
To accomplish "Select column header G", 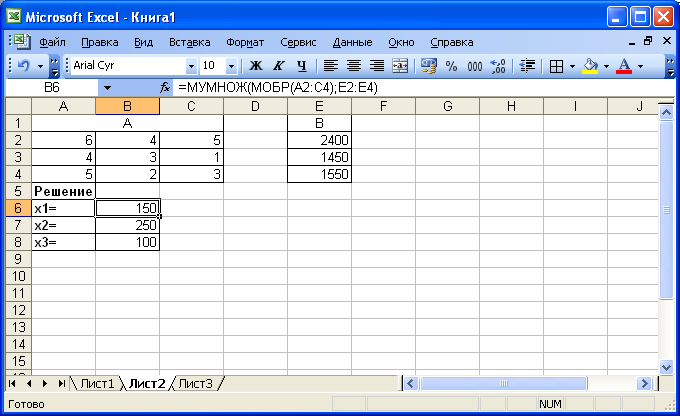I will [x=448, y=106].
